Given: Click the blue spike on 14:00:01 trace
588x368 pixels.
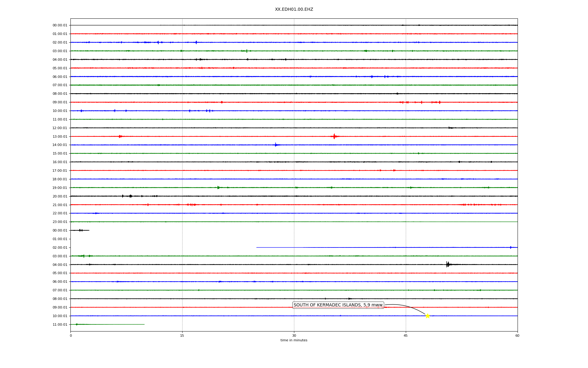Looking at the screenshot, I should pyautogui.click(x=276, y=145).
